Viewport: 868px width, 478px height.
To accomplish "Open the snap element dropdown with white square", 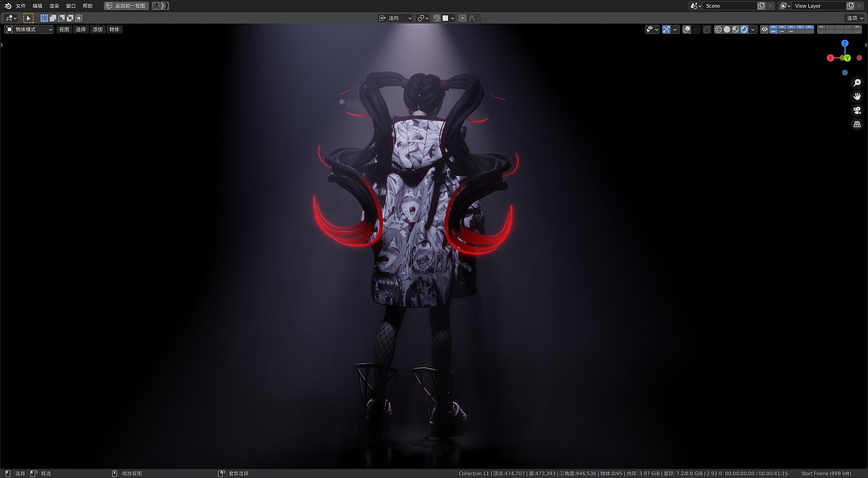I will tap(448, 18).
